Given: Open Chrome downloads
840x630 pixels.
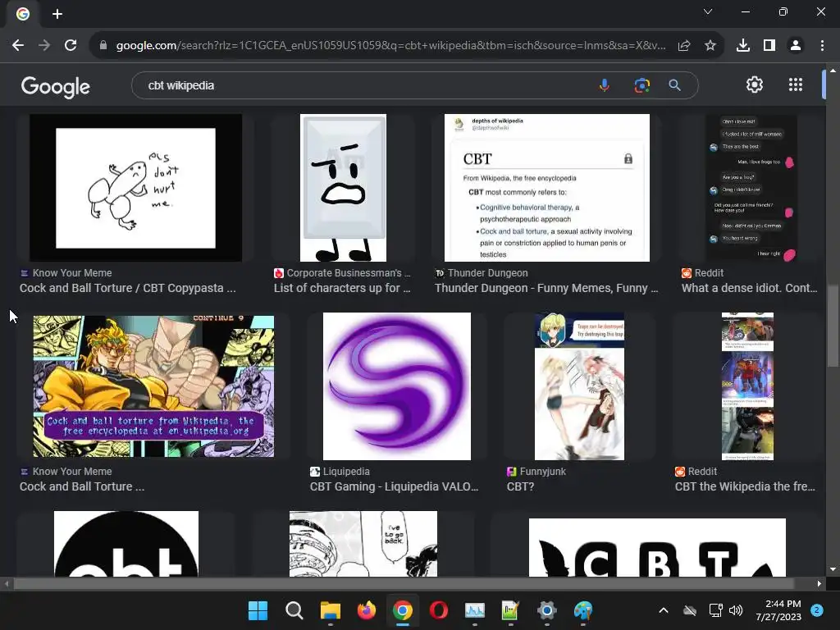Looking at the screenshot, I should (x=743, y=46).
